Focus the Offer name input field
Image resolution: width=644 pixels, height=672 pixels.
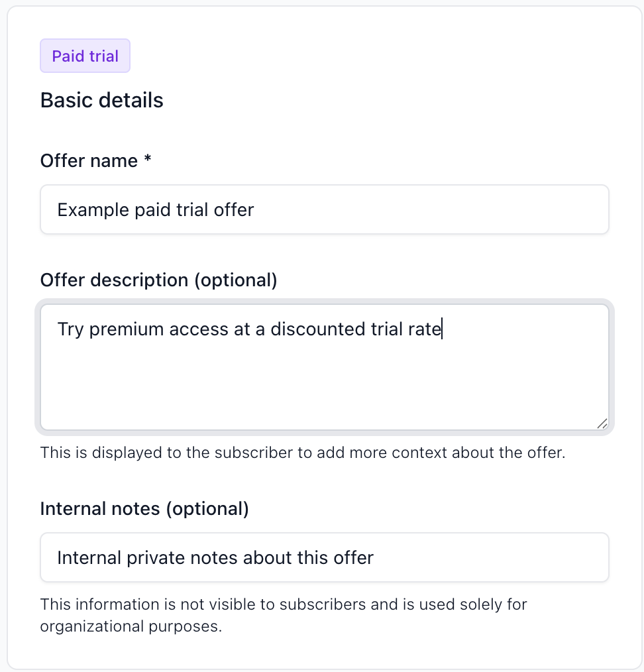pyautogui.click(x=325, y=209)
